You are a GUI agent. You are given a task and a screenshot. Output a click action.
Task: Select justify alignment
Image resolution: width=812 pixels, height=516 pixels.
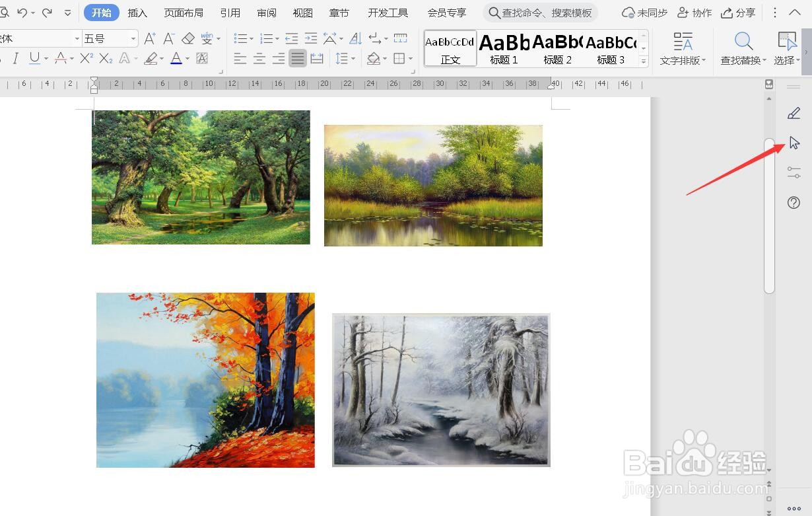pyautogui.click(x=298, y=59)
